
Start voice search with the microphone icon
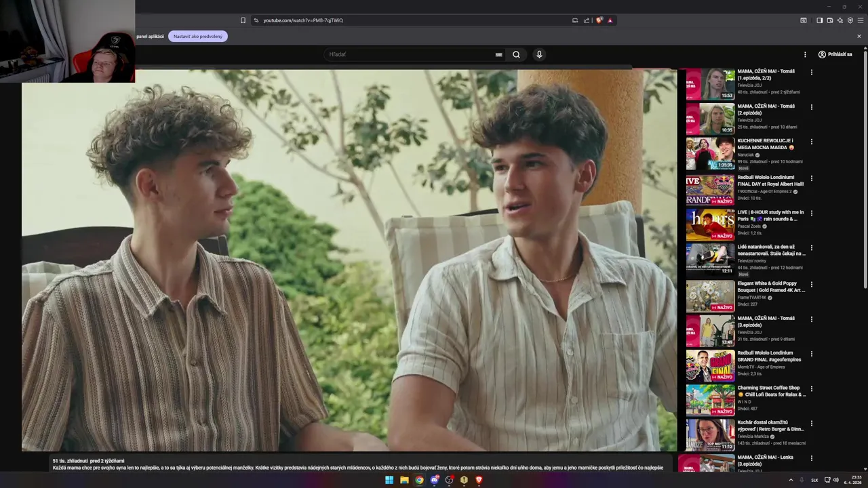pyautogui.click(x=539, y=54)
